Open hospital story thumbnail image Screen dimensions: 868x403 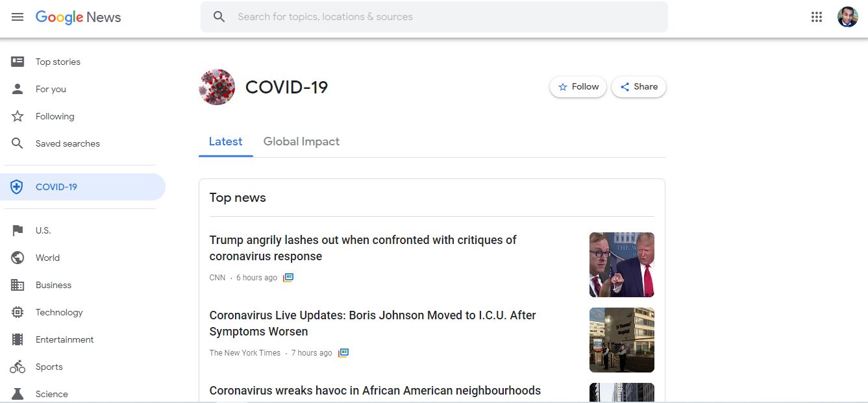[622, 340]
